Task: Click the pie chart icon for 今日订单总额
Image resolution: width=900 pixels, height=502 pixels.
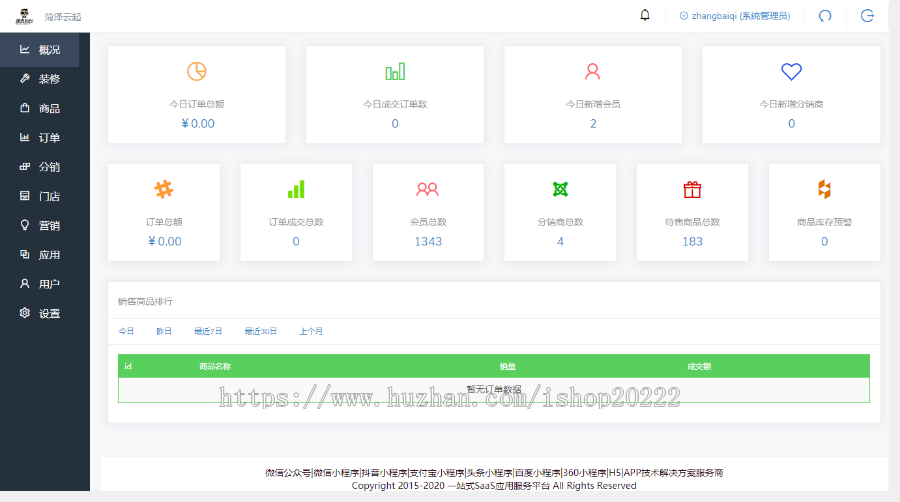Action: point(197,72)
